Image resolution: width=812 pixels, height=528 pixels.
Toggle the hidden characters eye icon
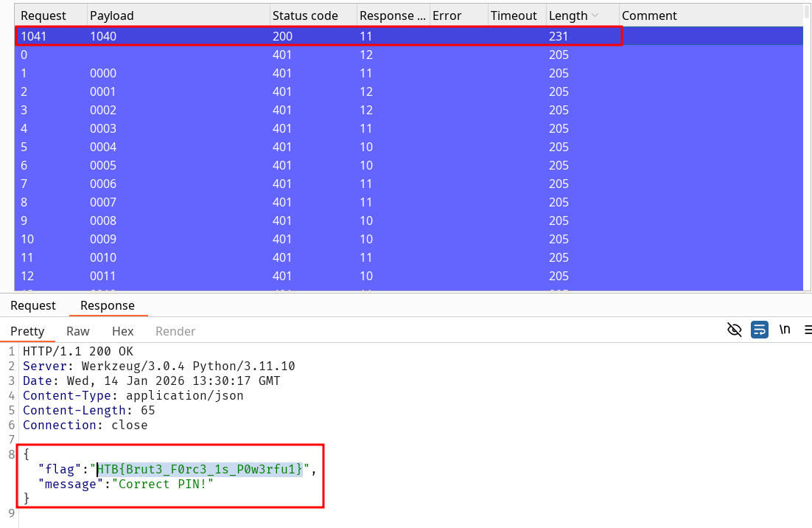pyautogui.click(x=734, y=330)
